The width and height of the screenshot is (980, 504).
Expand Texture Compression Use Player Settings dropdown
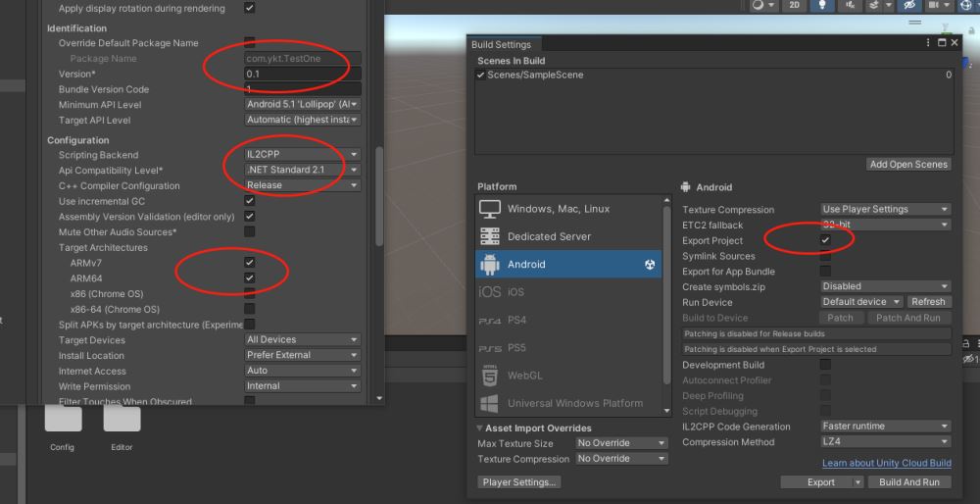coord(886,209)
